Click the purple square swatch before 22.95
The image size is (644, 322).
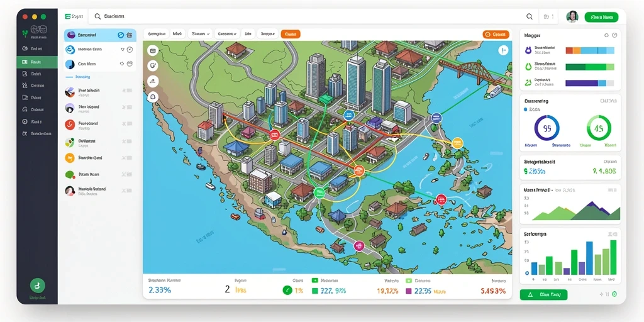pos(408,291)
